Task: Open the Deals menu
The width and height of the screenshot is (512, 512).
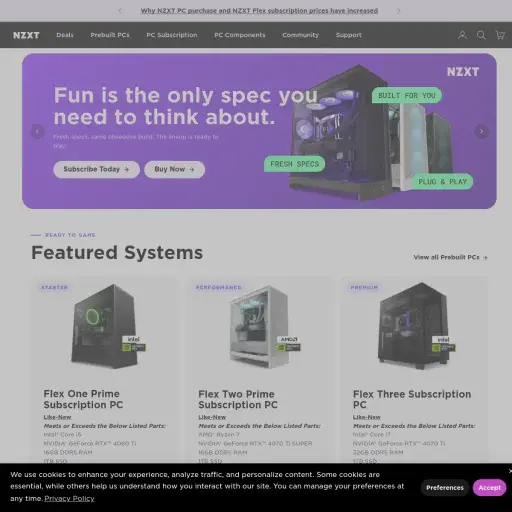Action: pyautogui.click(x=65, y=35)
